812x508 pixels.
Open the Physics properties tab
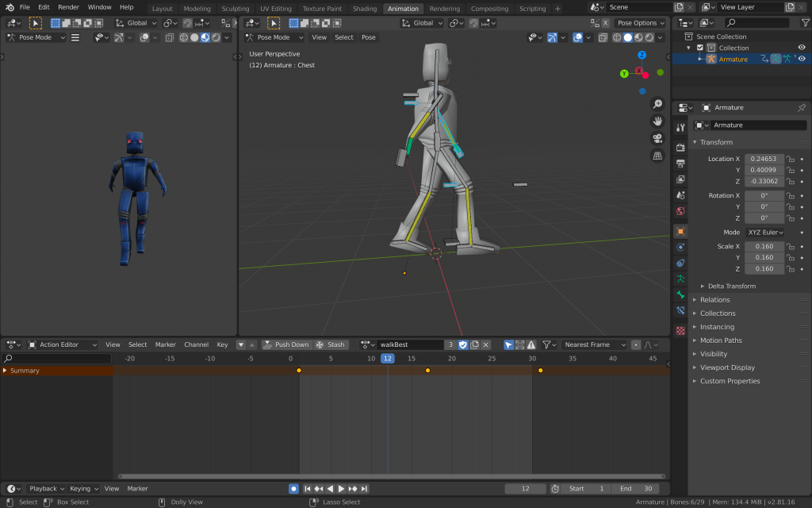pos(680,247)
